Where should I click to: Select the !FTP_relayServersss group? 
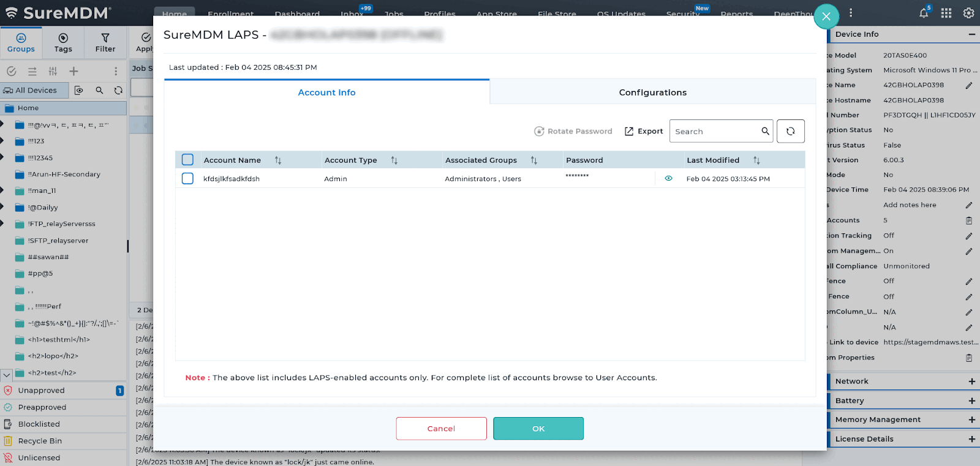coord(61,224)
